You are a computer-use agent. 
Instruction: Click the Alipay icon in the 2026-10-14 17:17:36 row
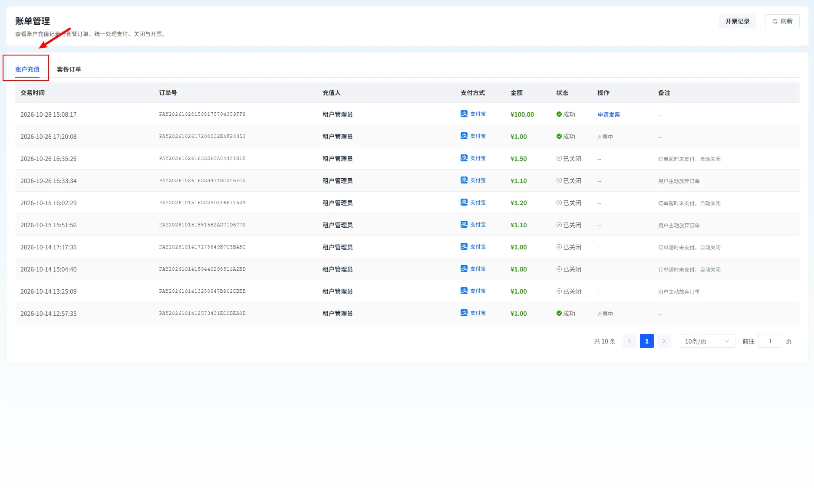point(464,246)
